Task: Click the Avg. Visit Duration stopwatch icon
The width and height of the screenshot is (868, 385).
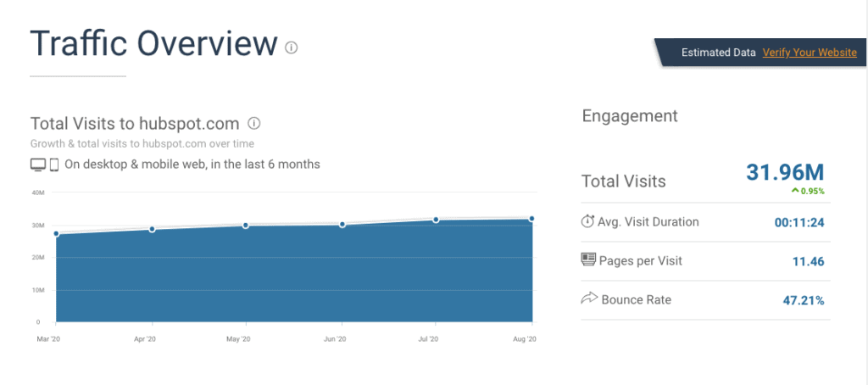Action: [x=588, y=221]
